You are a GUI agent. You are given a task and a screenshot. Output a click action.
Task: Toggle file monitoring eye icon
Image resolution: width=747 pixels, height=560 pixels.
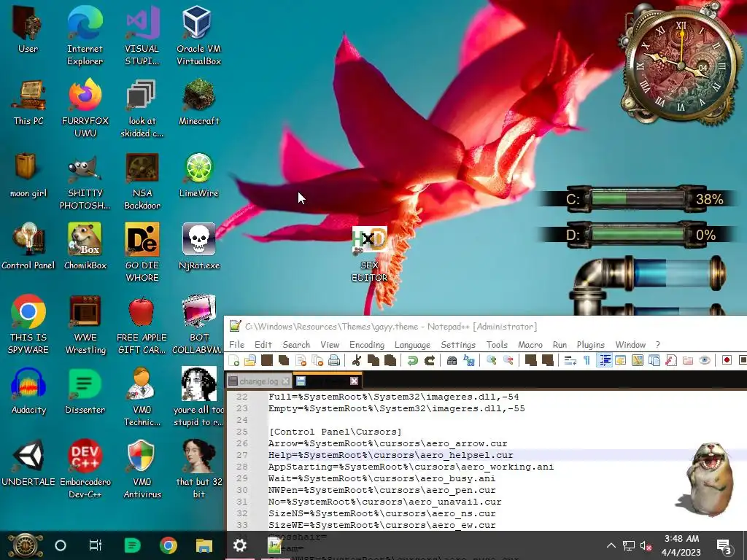click(705, 360)
